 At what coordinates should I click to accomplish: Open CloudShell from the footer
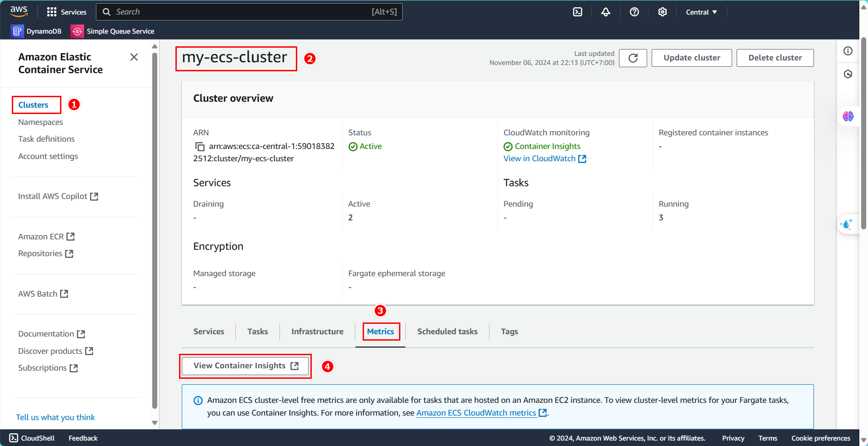pyautogui.click(x=32, y=438)
